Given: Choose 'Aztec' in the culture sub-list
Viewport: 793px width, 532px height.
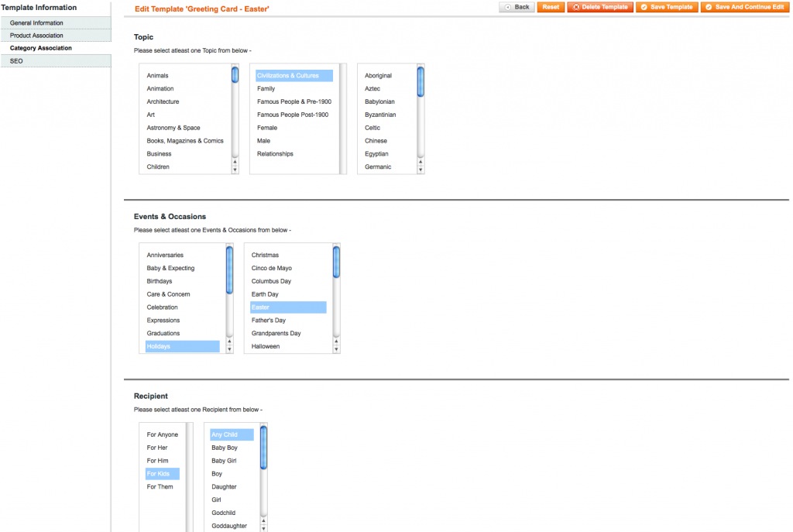Looking at the screenshot, I should pos(372,88).
